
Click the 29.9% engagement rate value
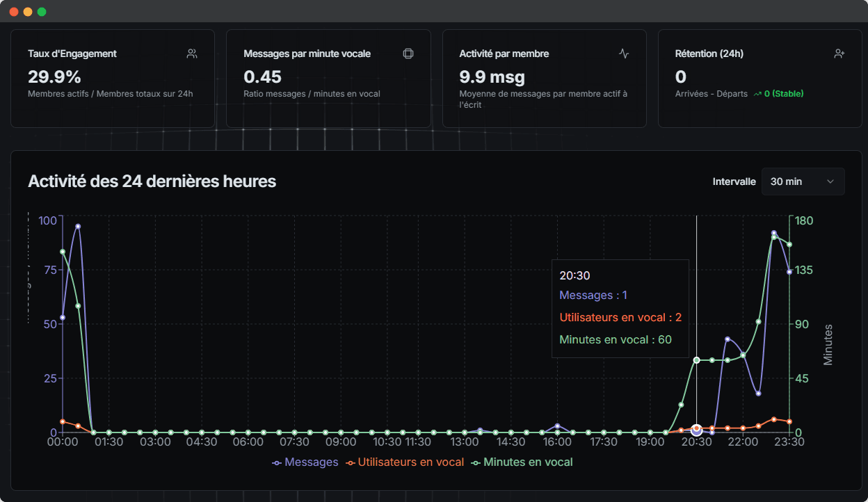[54, 76]
